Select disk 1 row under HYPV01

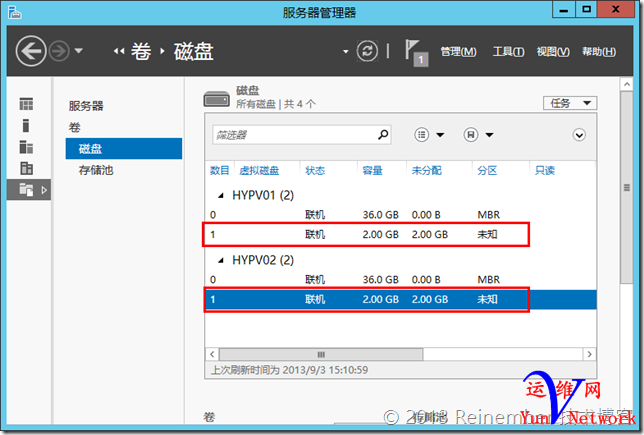pos(400,235)
